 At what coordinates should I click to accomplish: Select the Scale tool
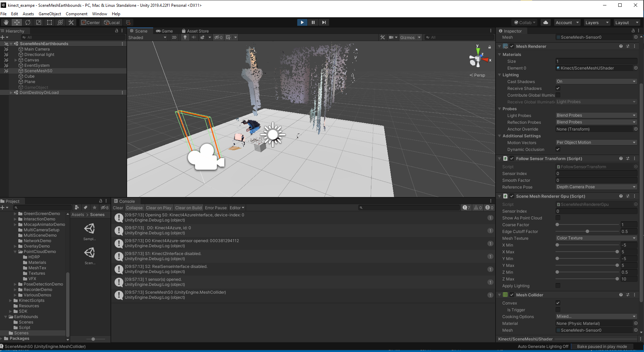pyautogui.click(x=38, y=22)
